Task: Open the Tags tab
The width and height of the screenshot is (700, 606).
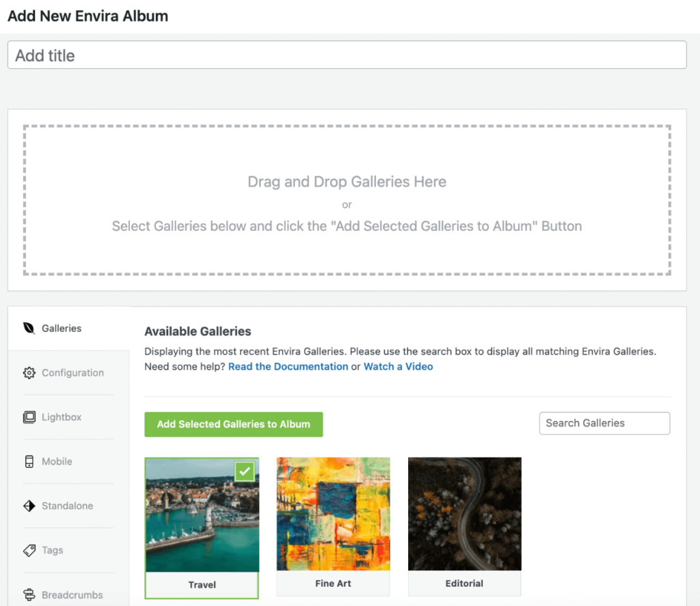Action: click(69, 550)
